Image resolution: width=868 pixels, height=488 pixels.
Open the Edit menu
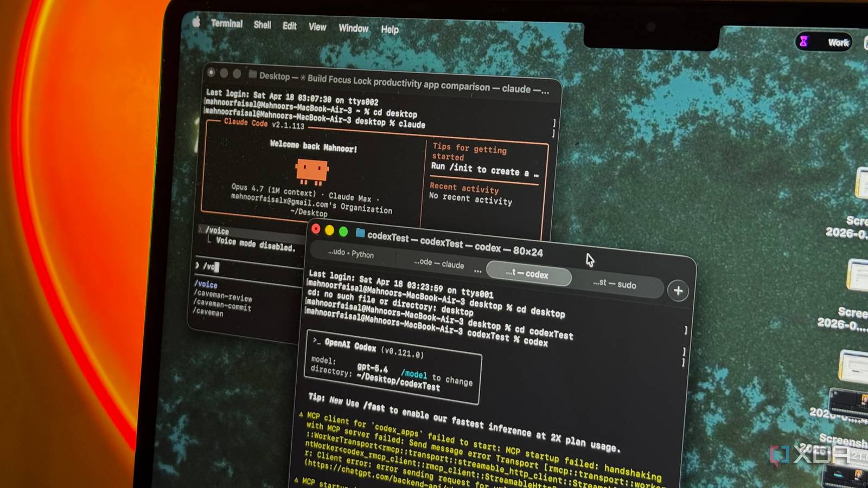point(290,26)
